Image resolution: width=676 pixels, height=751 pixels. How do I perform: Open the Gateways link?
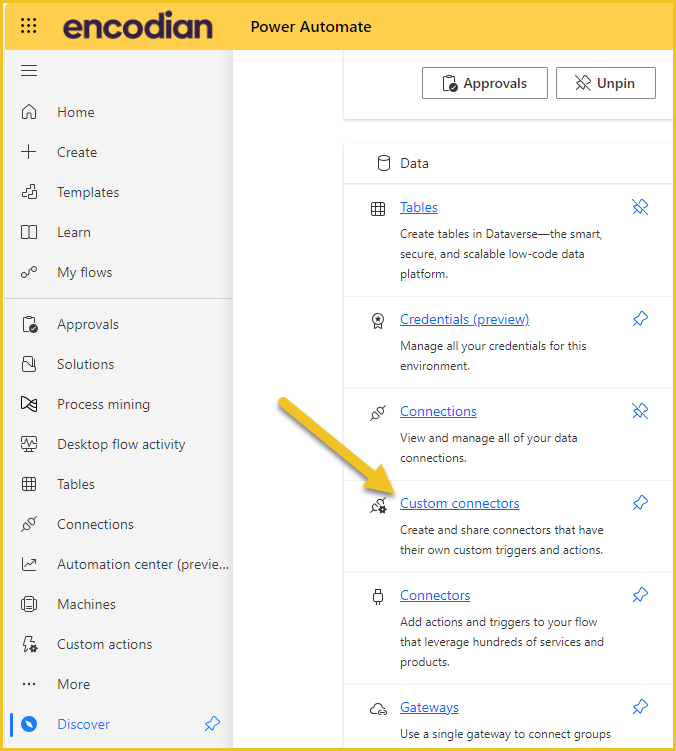pos(429,707)
